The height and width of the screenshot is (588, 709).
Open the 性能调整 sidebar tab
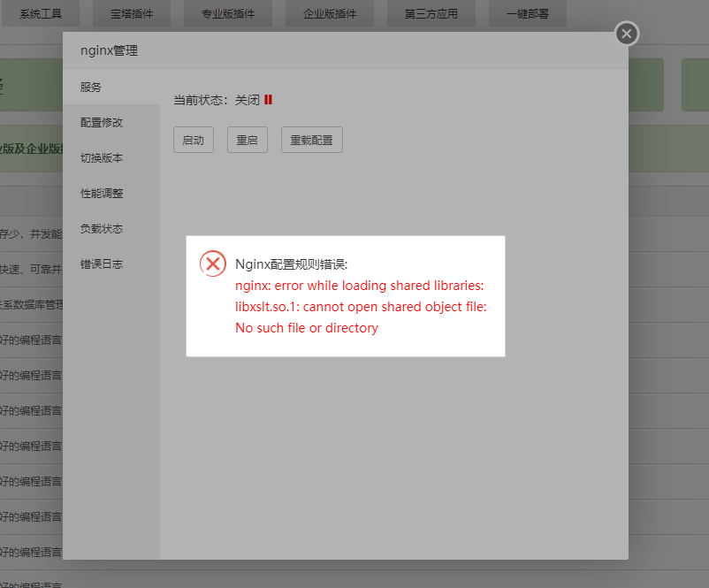coord(111,193)
